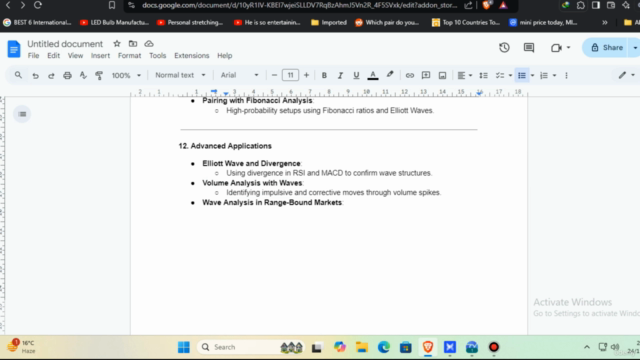The width and height of the screenshot is (640, 360).
Task: Edit the font size field
Action: point(290,75)
